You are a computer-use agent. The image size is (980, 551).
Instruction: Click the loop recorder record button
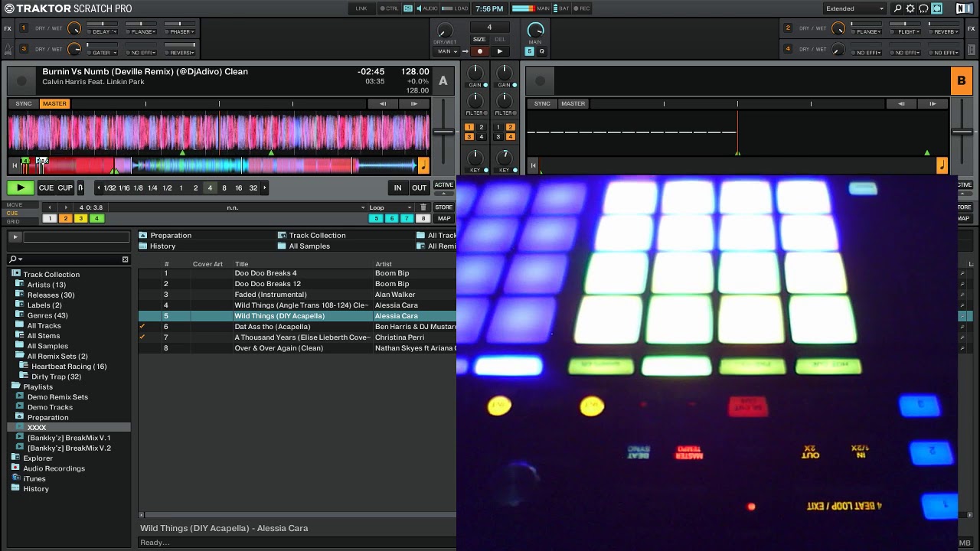click(480, 51)
